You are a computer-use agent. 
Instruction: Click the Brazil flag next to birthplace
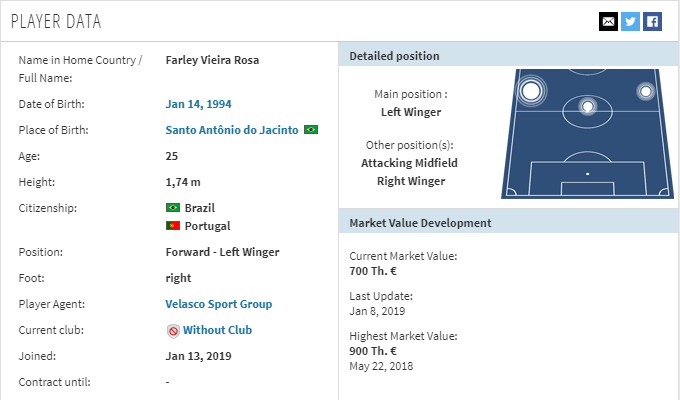311,130
